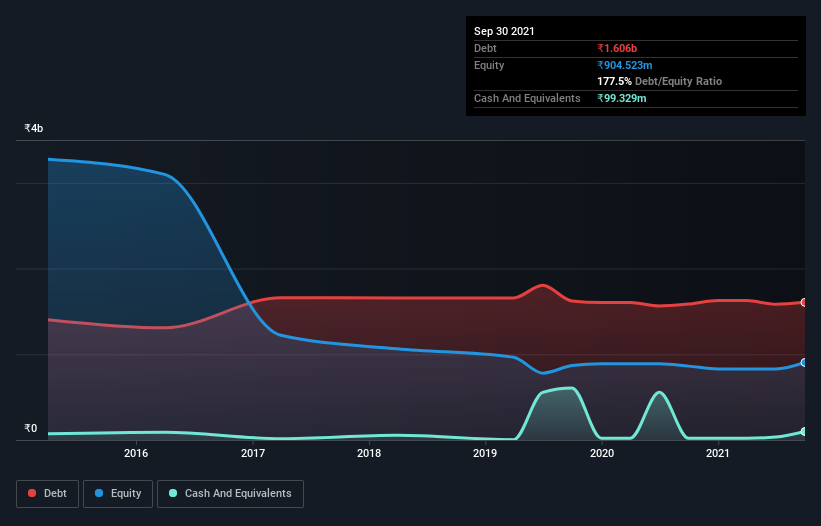The width and height of the screenshot is (821, 526).
Task: Click the Equity label in tooltip
Action: 489,65
